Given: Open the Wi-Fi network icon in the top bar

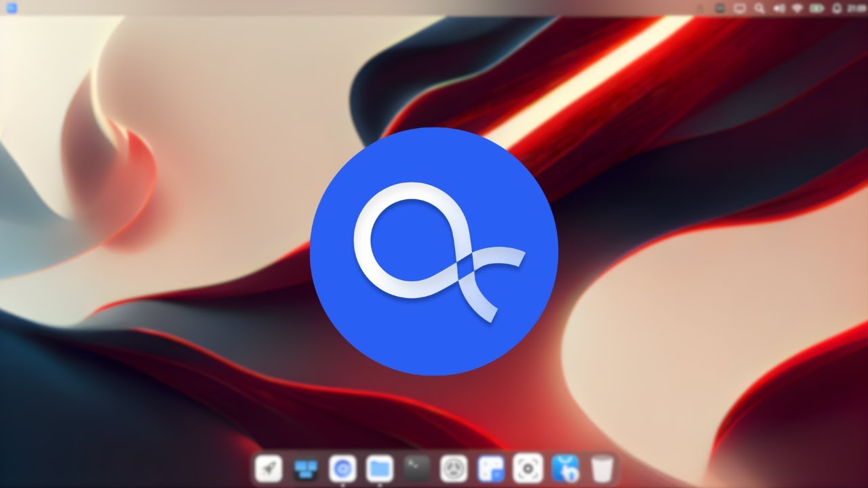Looking at the screenshot, I should point(798,8).
